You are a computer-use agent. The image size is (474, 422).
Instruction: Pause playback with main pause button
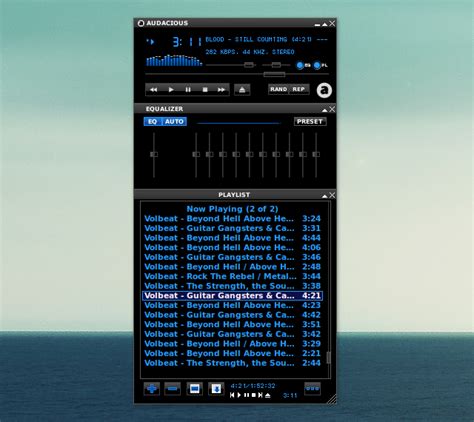[x=188, y=90]
